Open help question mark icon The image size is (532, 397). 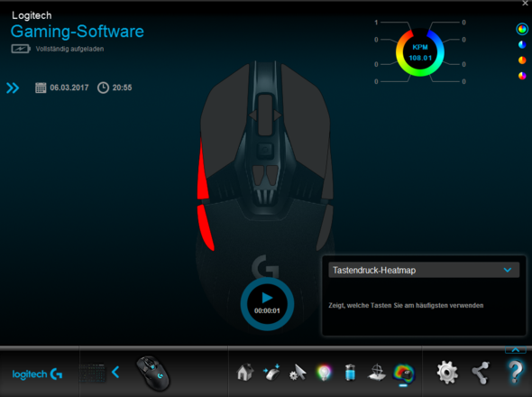click(x=516, y=373)
